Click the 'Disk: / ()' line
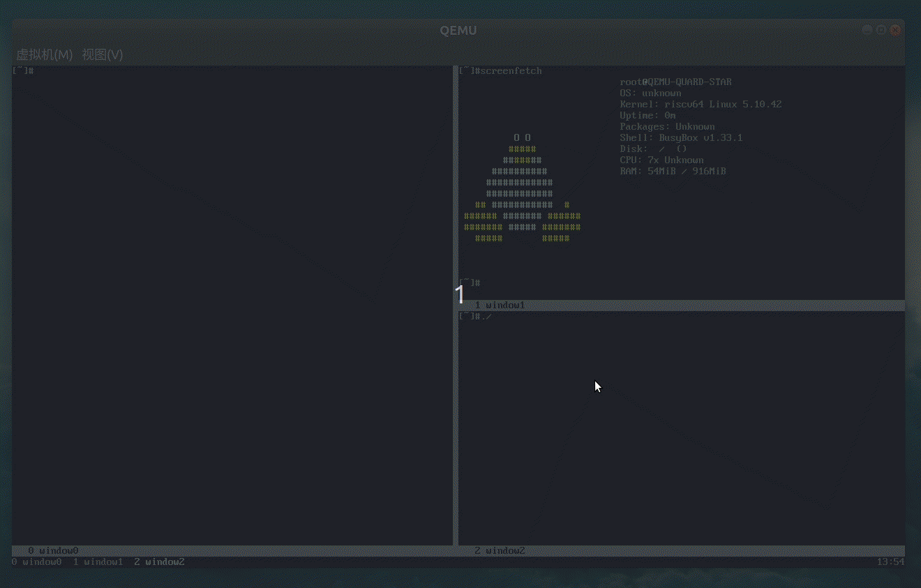 pos(653,149)
